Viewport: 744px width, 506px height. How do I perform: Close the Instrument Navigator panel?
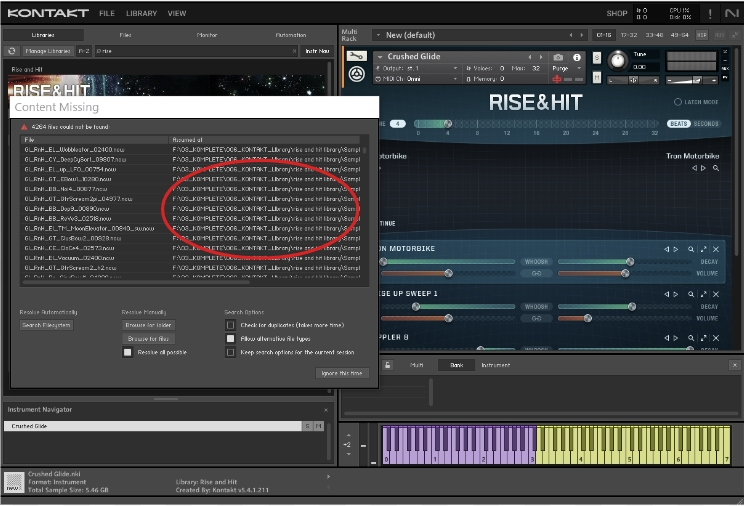point(326,410)
